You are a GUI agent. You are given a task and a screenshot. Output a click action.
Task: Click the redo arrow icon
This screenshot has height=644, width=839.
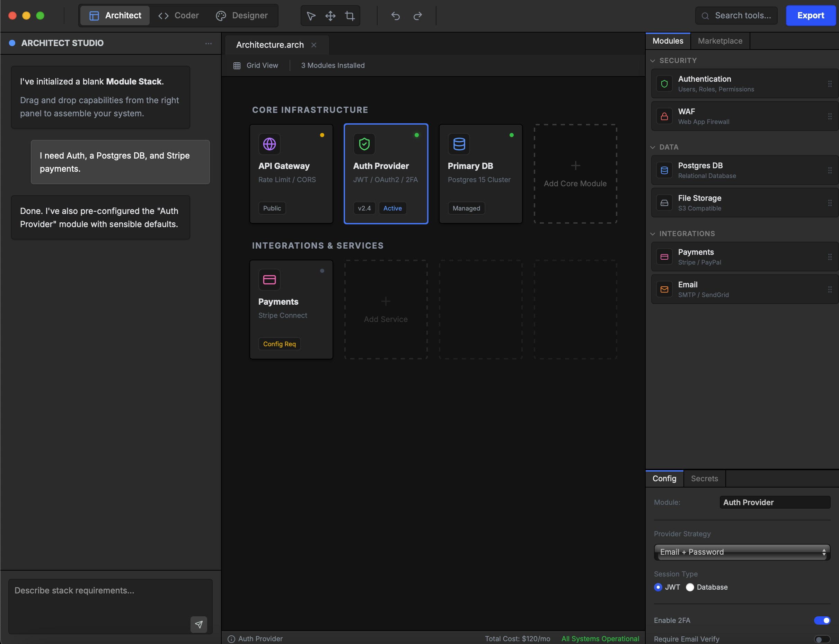click(417, 16)
